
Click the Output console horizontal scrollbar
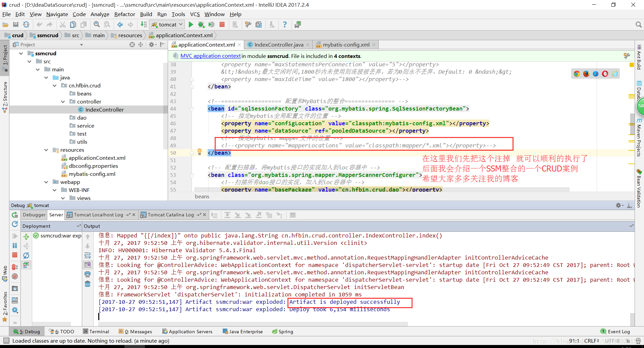tap(253, 324)
